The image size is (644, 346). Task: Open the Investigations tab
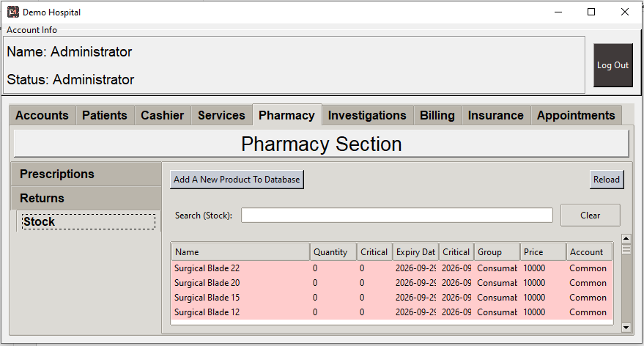coord(367,116)
